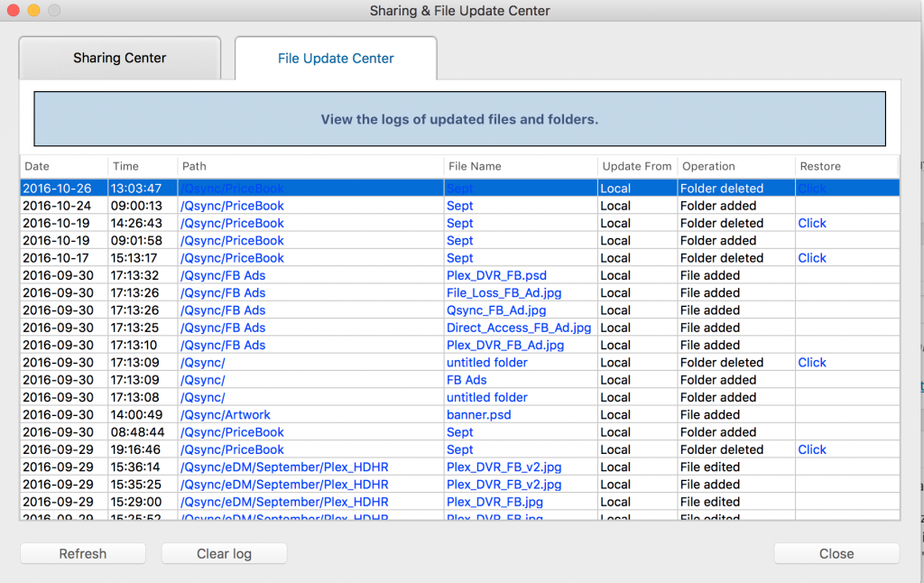Screen dimensions: 924x583
Task: Click the banner.psd file name
Action: (479, 415)
